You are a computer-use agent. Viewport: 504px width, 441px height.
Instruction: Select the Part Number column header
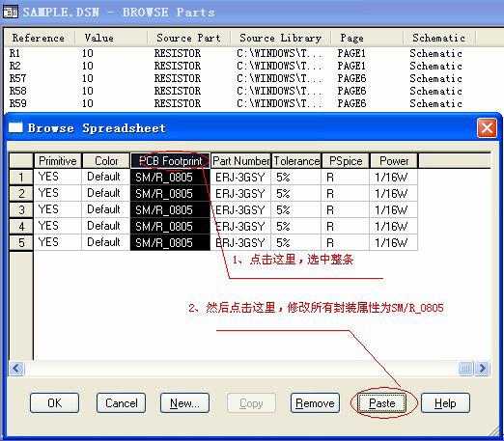click(x=240, y=160)
